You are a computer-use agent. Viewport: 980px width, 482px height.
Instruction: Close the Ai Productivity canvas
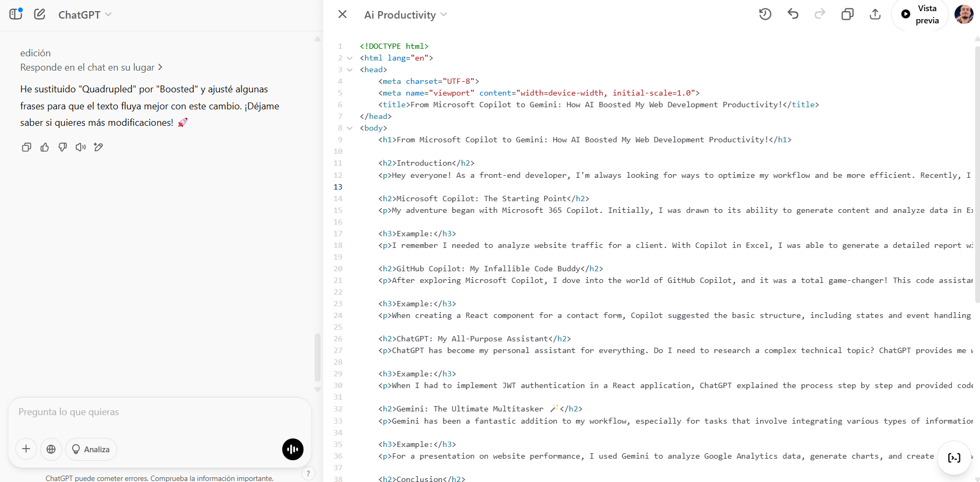coord(342,14)
